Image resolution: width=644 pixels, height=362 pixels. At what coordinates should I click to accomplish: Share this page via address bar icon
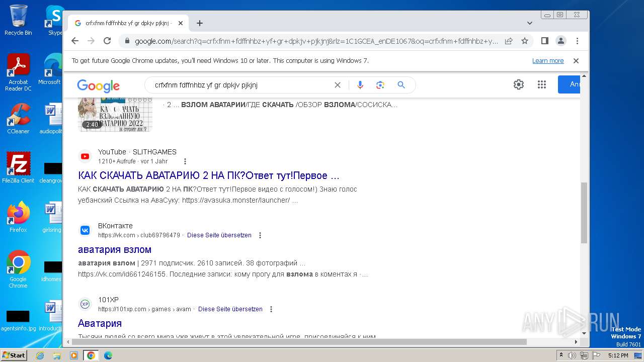[x=509, y=41]
